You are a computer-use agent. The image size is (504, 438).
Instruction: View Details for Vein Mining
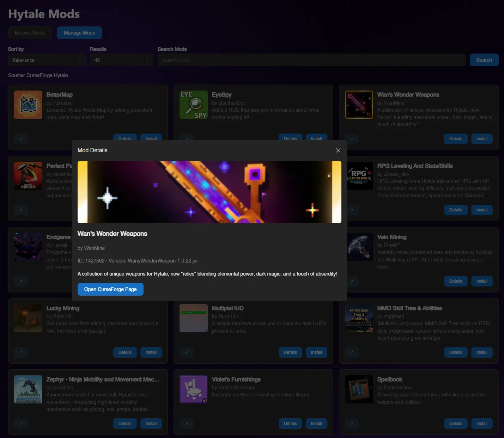pos(456,281)
